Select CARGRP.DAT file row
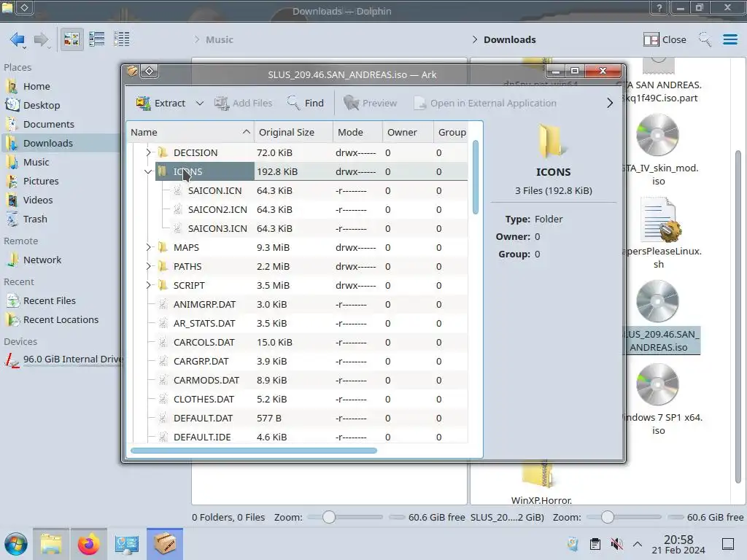Screen dimensions: 747x560 point(298,362)
